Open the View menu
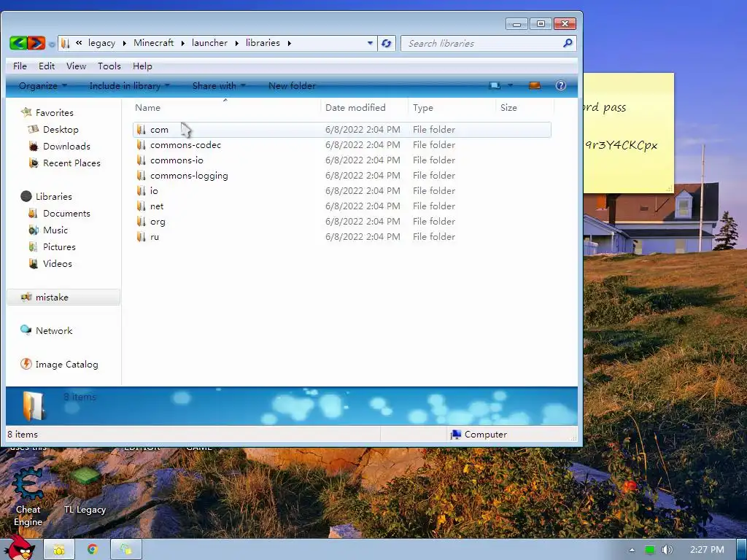 (x=76, y=66)
